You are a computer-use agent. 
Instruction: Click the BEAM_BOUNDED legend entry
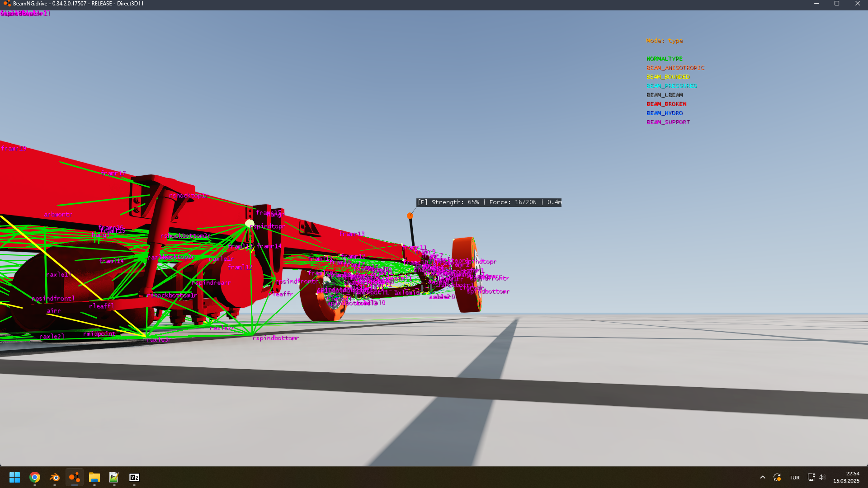coord(668,77)
